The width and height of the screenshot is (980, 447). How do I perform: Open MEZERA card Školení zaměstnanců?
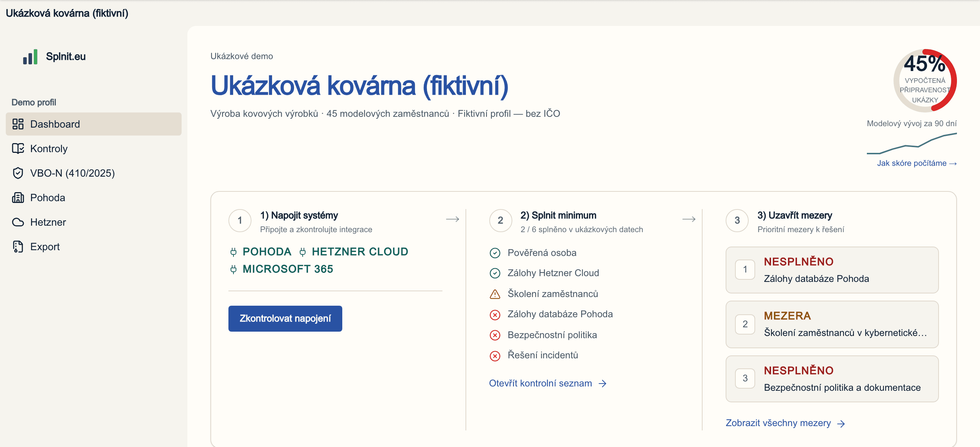(832, 324)
